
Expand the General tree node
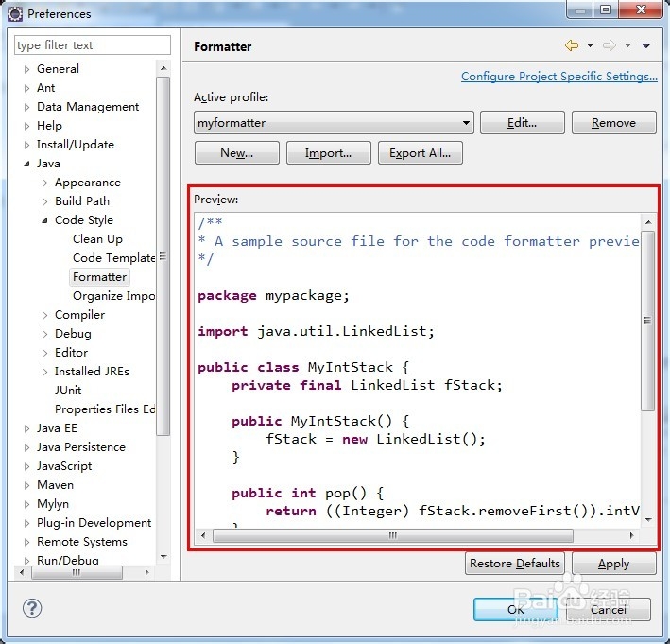26,69
